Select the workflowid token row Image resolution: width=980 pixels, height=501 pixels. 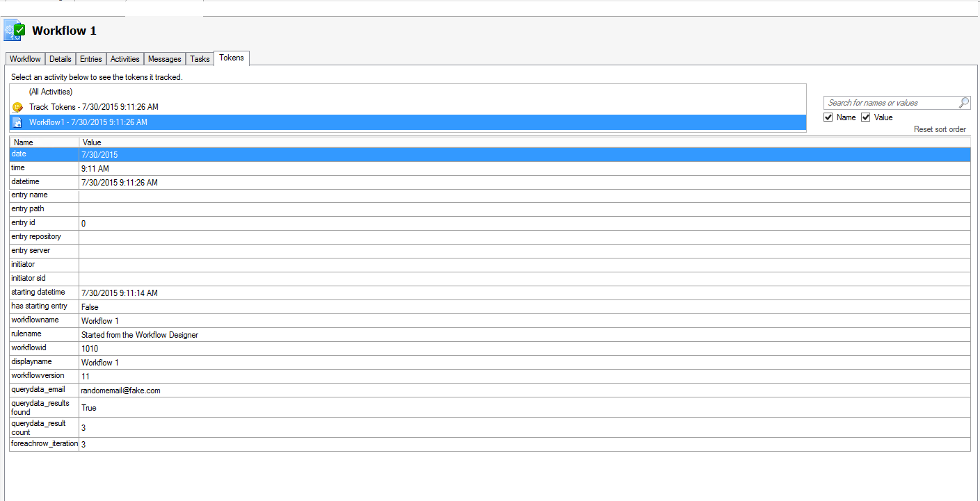[x=490, y=349]
